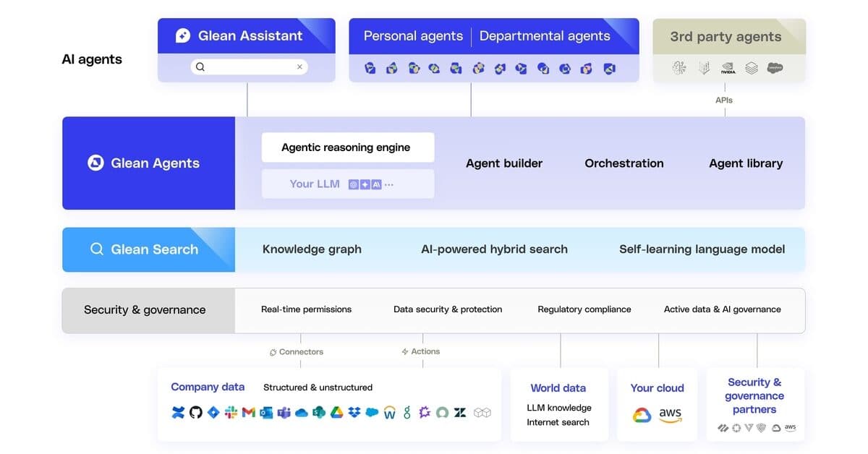
Task: Click the Glean Assistant logo icon
Action: pos(183,35)
